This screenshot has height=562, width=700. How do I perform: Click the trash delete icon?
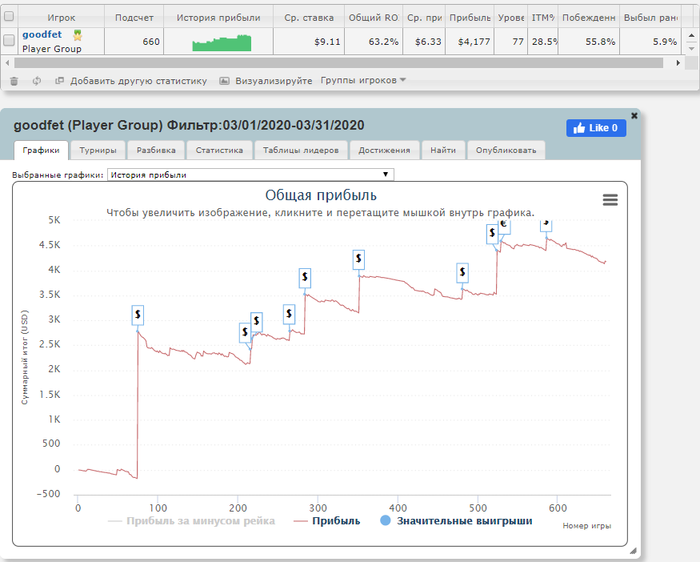tap(14, 81)
